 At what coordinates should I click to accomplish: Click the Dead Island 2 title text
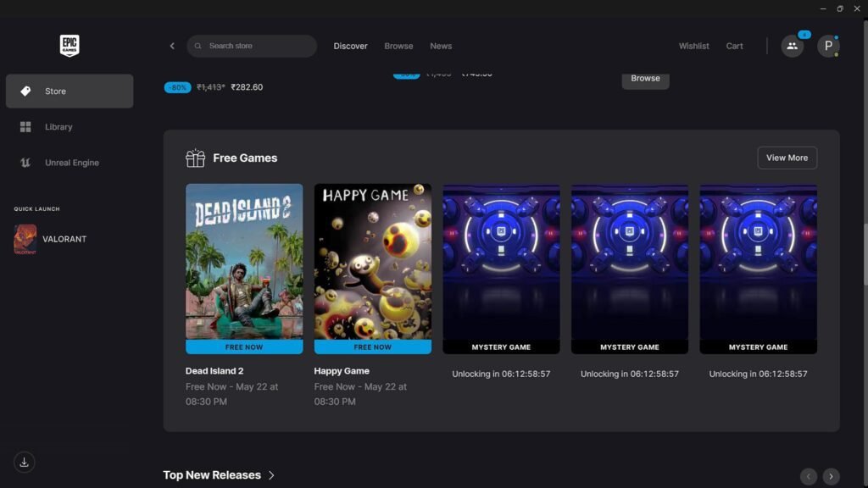click(x=214, y=371)
